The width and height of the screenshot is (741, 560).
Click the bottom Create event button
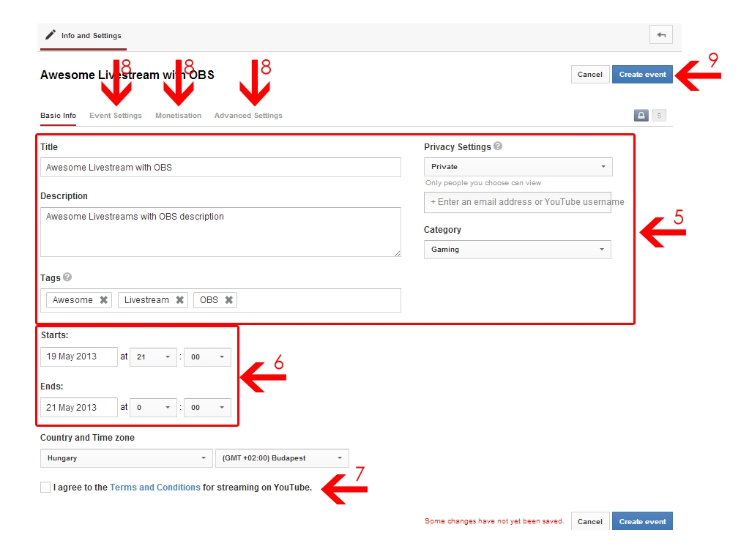[642, 521]
